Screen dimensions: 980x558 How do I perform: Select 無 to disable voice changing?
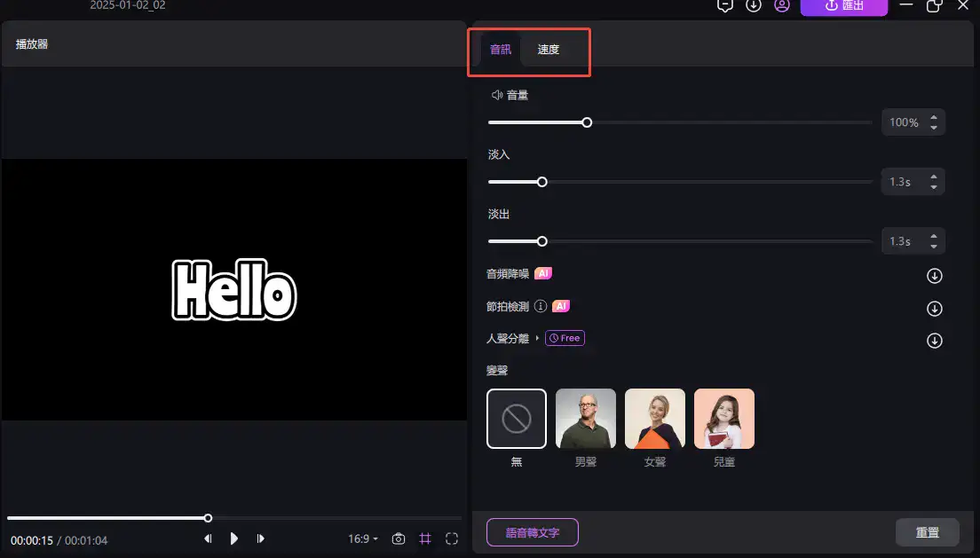click(516, 418)
